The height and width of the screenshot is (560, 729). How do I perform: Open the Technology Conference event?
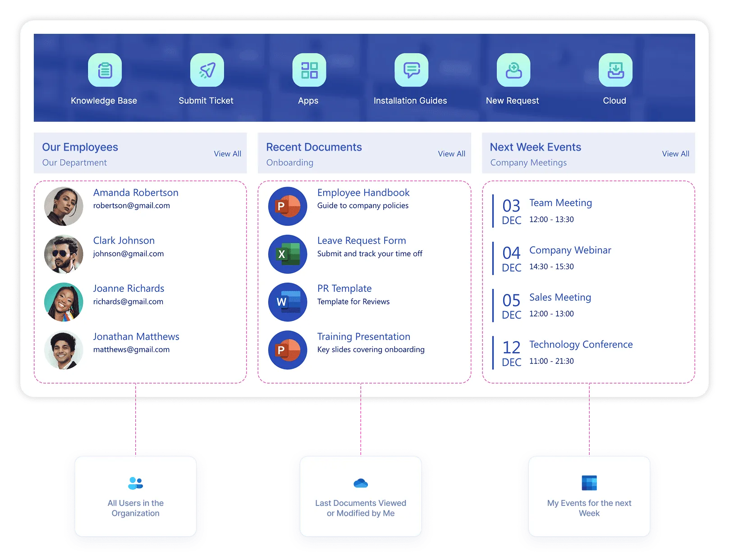tap(581, 344)
